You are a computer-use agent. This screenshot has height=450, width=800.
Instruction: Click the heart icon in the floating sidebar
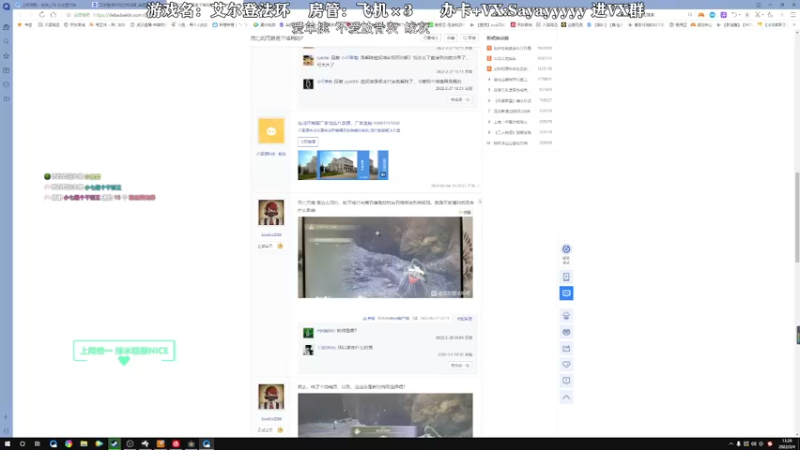[566, 364]
